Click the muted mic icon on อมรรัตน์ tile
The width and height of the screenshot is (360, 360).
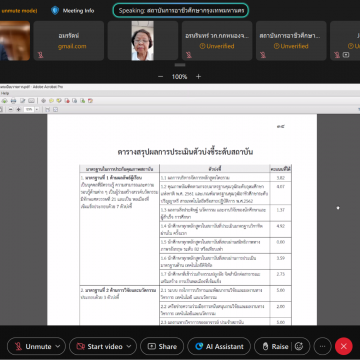coord(40,55)
